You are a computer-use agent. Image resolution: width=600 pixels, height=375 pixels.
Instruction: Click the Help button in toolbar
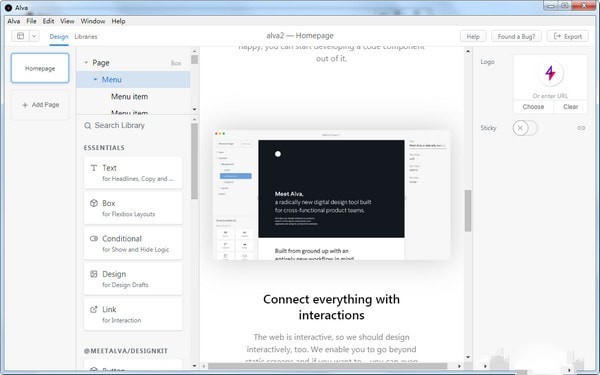click(473, 36)
